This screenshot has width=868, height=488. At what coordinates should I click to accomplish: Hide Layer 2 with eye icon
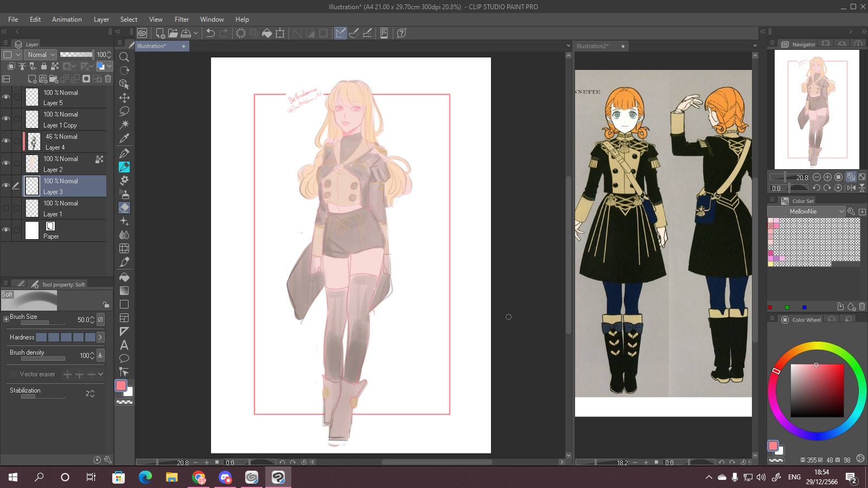pyautogui.click(x=6, y=164)
